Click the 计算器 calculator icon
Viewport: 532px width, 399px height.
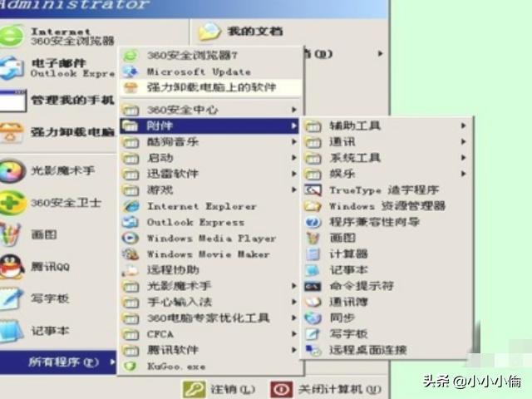(313, 254)
